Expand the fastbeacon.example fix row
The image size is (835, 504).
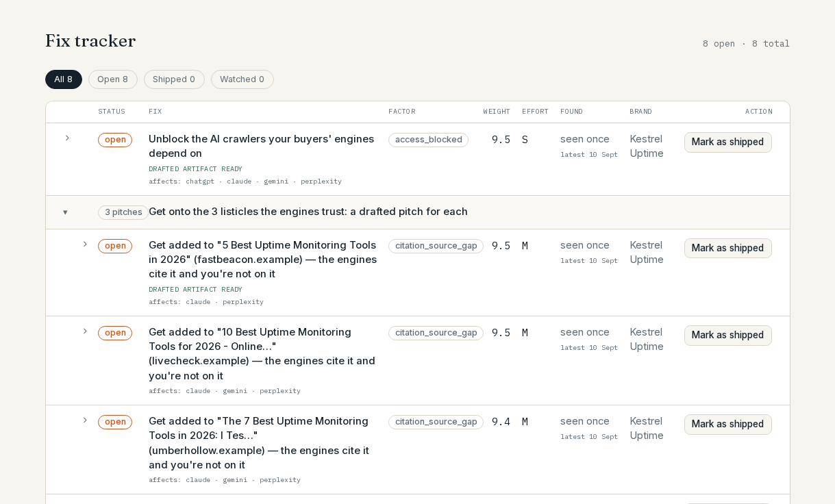pyautogui.click(x=85, y=244)
